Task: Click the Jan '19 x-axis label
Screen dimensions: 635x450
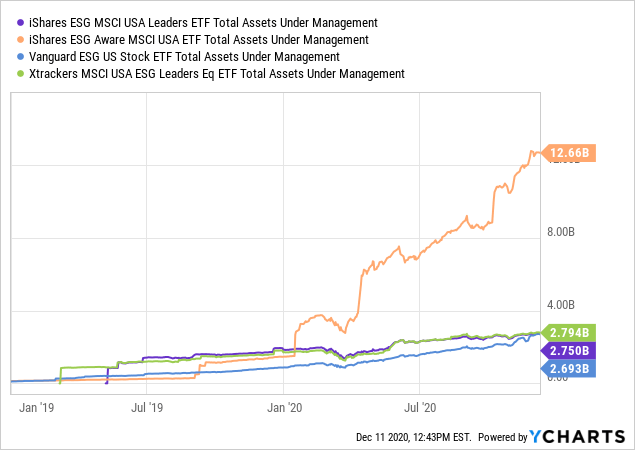Action: 36,407
